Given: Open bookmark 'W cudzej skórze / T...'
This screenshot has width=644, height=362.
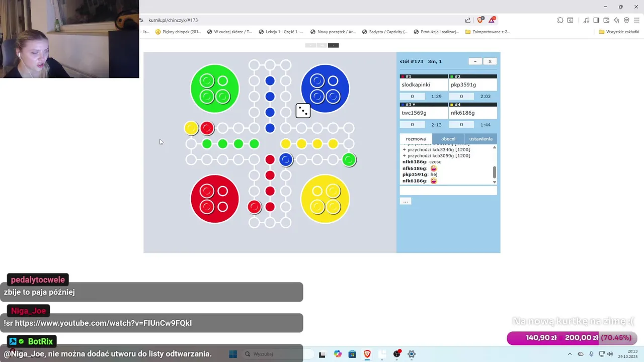Looking at the screenshot, I should click(229, 32).
